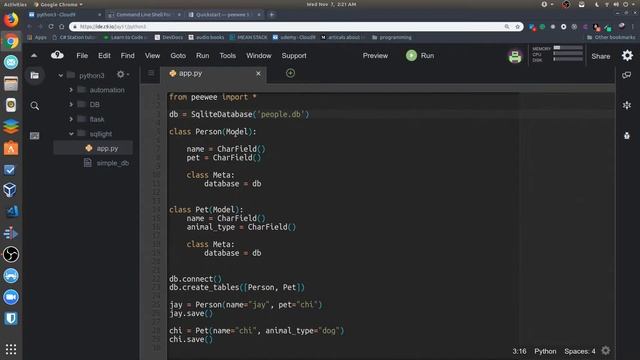Viewport: 640px width, 360px height.
Task: Launch Firefox from the dock
Action: coord(11,20)
